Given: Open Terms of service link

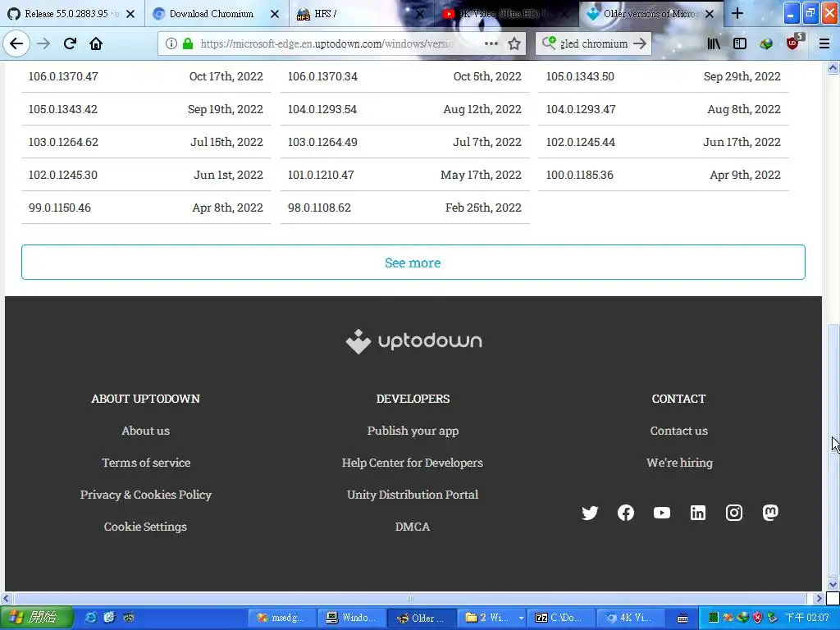Looking at the screenshot, I should pos(146,463).
